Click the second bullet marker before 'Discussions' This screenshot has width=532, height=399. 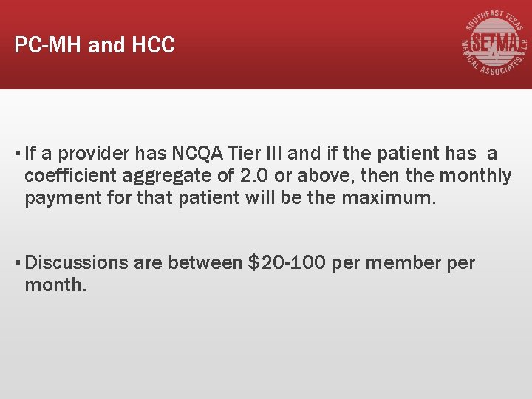coord(17,262)
